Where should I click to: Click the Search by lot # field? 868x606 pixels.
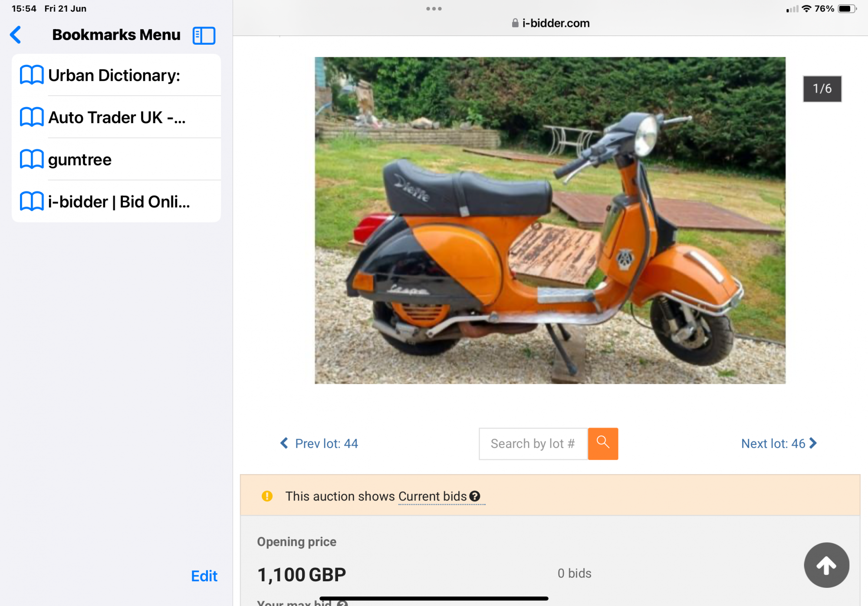point(533,444)
